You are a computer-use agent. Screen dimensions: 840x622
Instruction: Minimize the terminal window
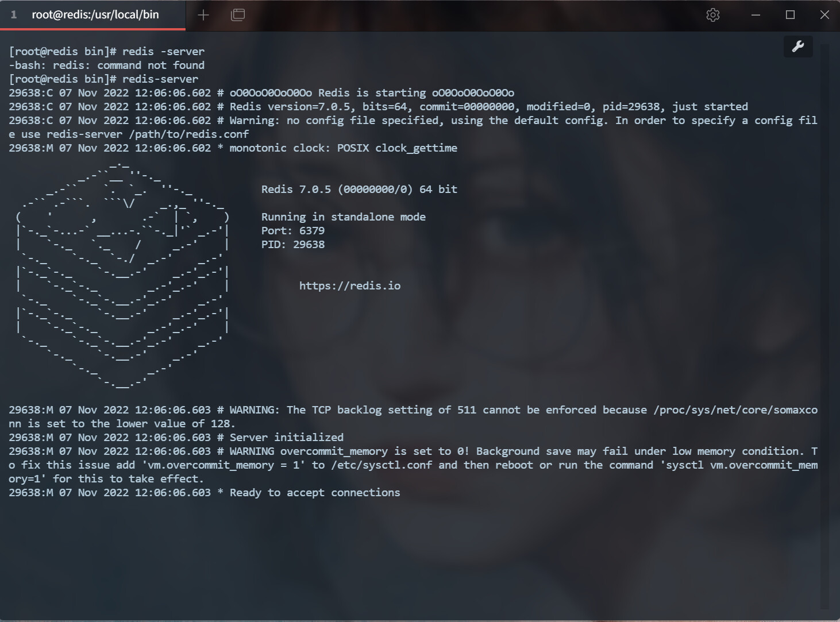(756, 15)
